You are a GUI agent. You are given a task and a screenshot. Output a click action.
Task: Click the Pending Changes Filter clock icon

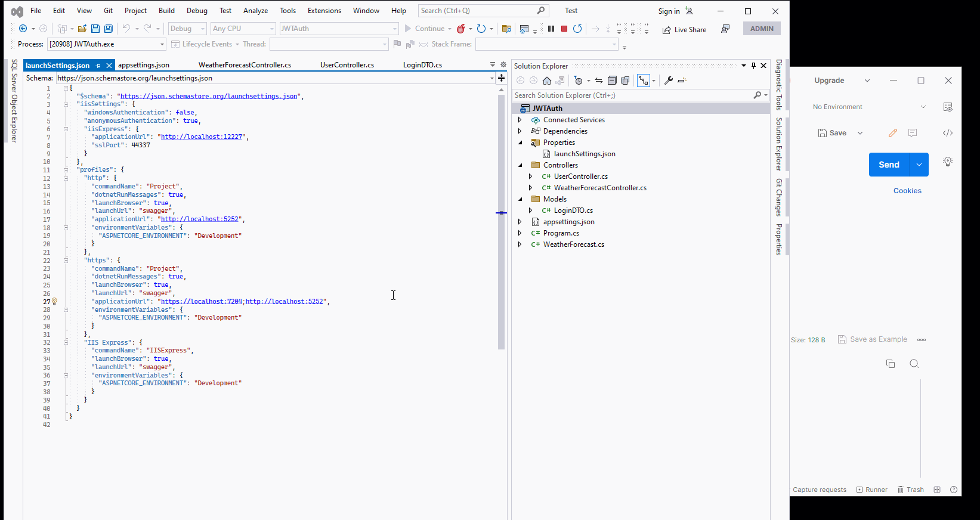[x=578, y=81]
